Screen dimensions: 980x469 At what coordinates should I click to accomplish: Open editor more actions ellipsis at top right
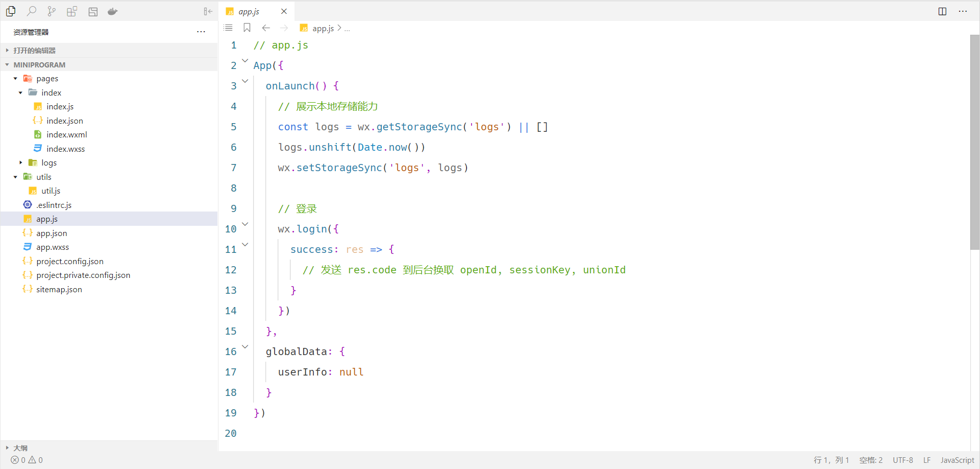[x=963, y=11]
